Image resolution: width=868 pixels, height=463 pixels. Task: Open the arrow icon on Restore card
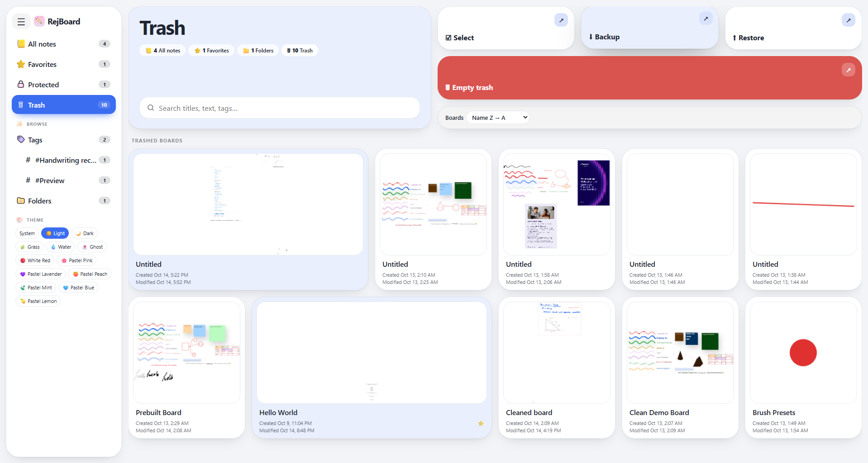849,20
